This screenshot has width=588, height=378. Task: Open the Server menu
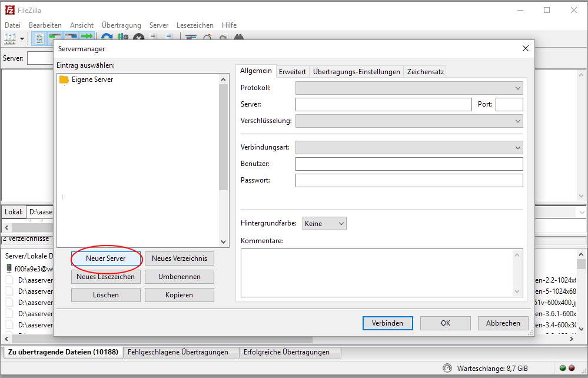click(159, 25)
